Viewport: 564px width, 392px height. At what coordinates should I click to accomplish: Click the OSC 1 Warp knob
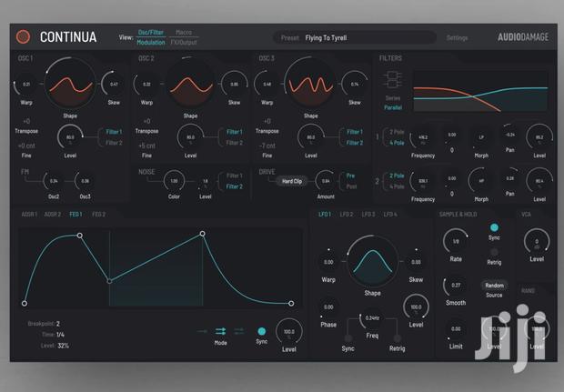point(26,85)
